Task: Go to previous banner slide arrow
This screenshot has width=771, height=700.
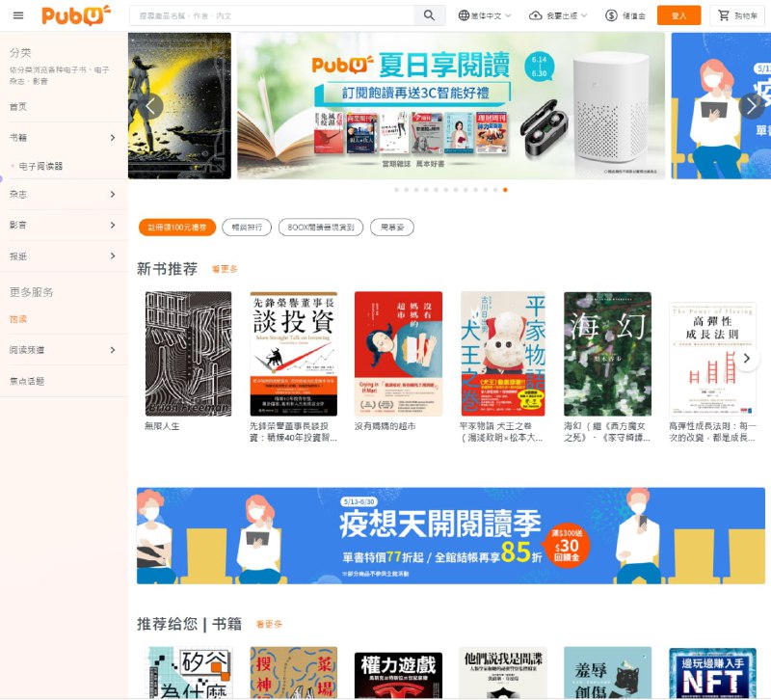Action: point(152,106)
